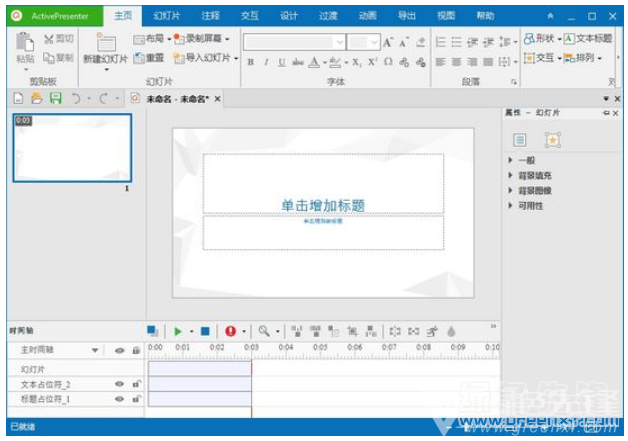628x441 pixels.
Task: Apply Bold formatting button
Action: tap(251, 61)
